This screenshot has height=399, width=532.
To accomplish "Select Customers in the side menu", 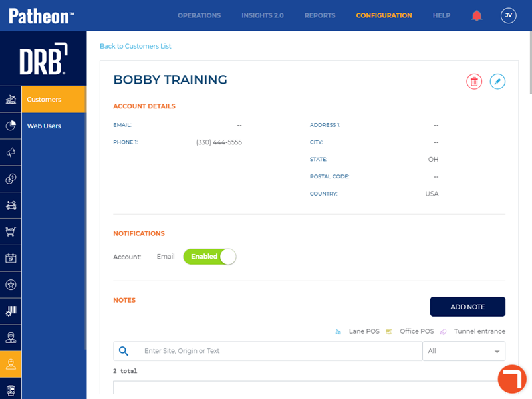I will tap(54, 99).
